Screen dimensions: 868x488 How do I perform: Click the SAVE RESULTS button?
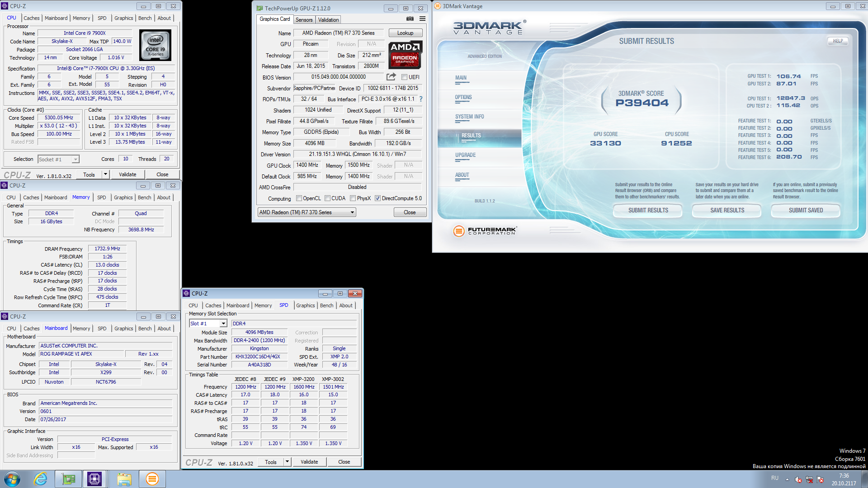pos(727,210)
